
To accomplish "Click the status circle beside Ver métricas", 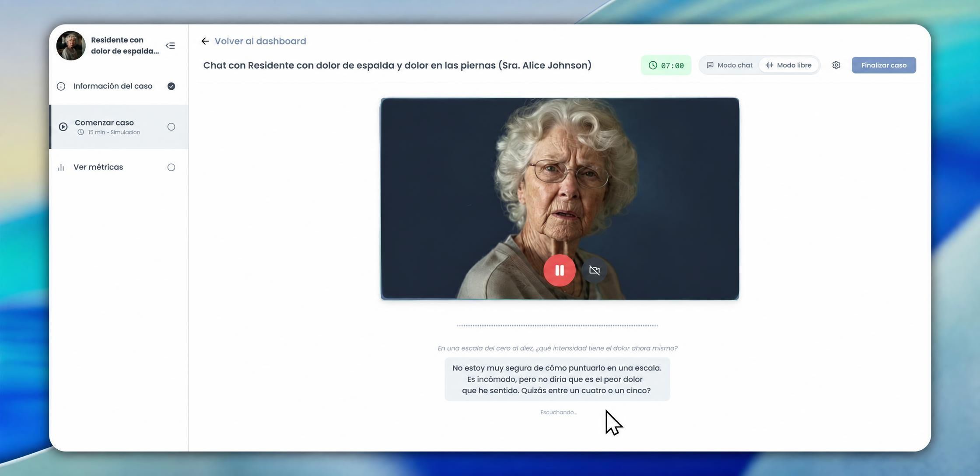I will click(171, 167).
